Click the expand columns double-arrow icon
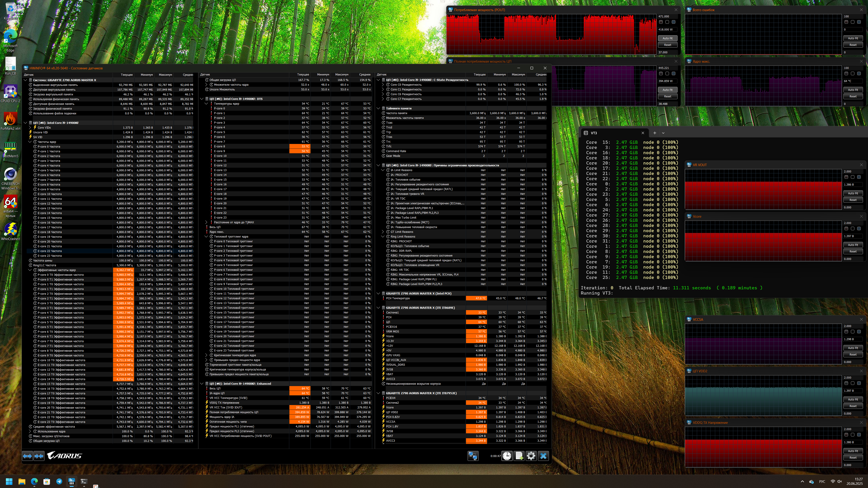This screenshot has height=488, width=868. click(x=28, y=456)
